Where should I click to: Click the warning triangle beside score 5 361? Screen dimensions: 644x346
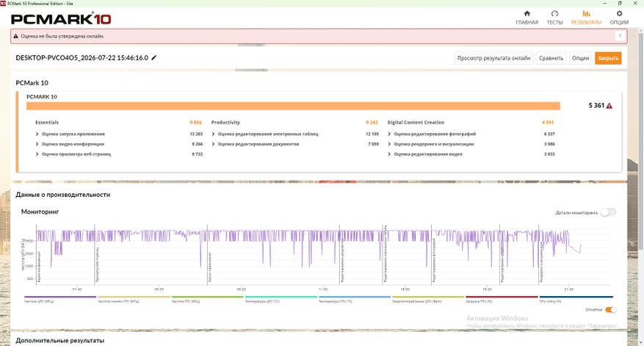click(x=609, y=106)
